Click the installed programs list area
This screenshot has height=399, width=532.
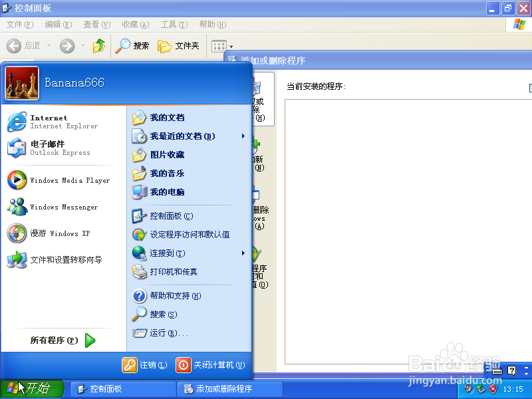[408, 231]
